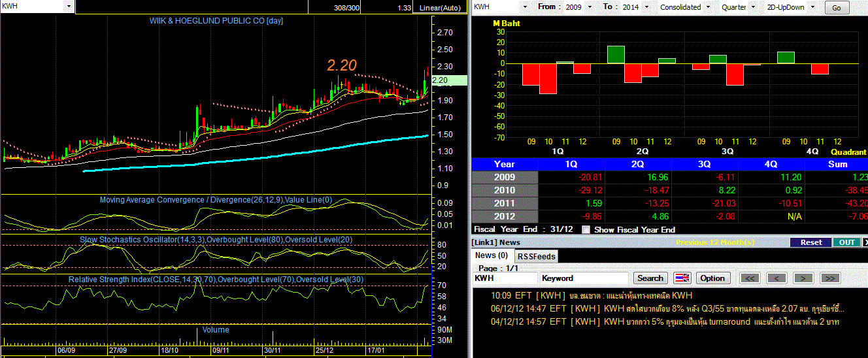The height and width of the screenshot is (358, 868).
Task: Click the [Link1] News panel title
Action: pos(495,242)
